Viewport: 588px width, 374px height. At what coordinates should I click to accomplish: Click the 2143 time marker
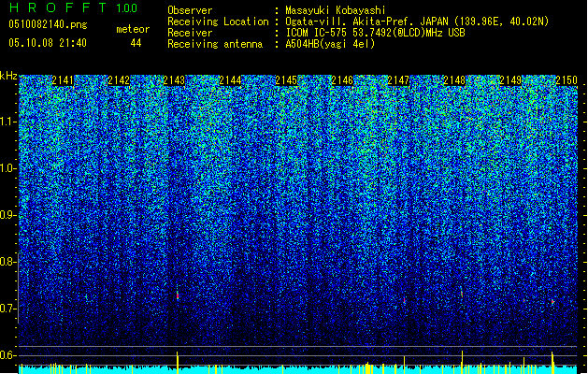[x=175, y=80]
